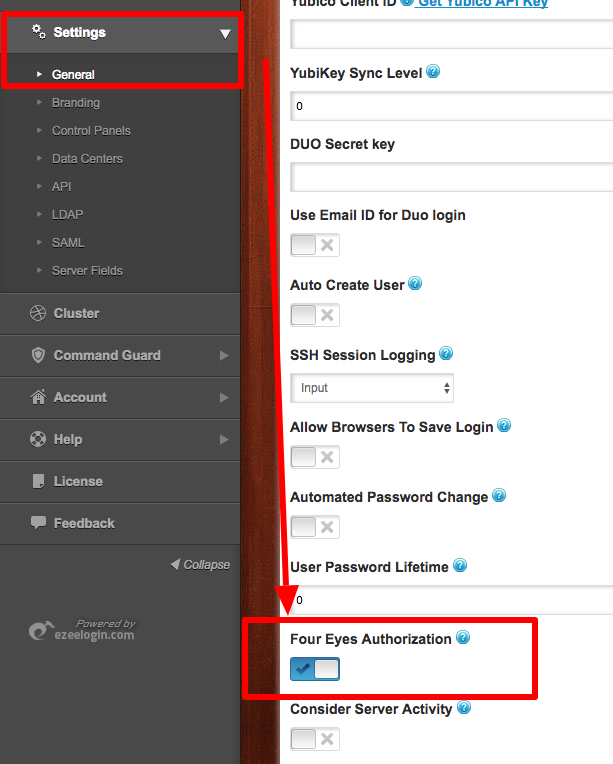
Task: Go to Data Centers settings
Action: click(87, 159)
